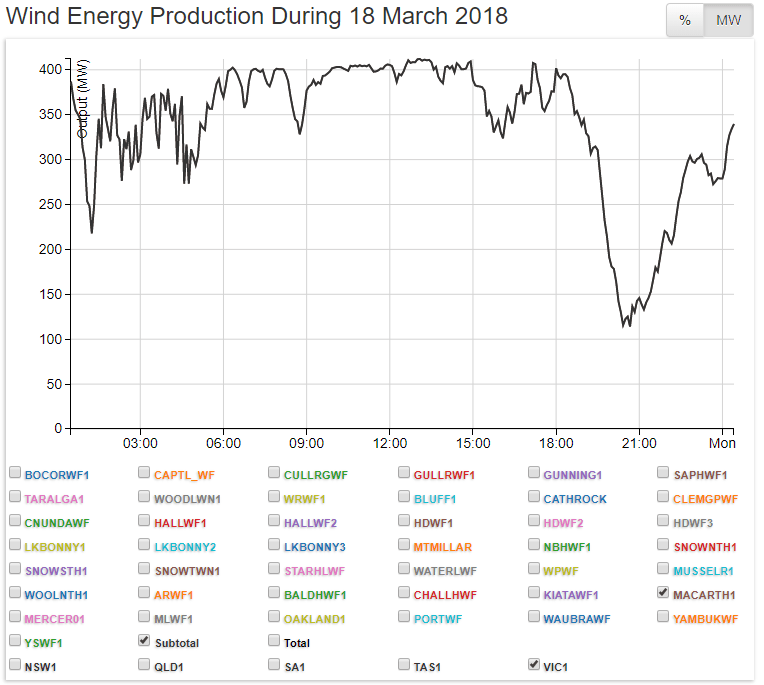Switch chart units to percent
This screenshot has height=685, width=764.
pyautogui.click(x=685, y=21)
